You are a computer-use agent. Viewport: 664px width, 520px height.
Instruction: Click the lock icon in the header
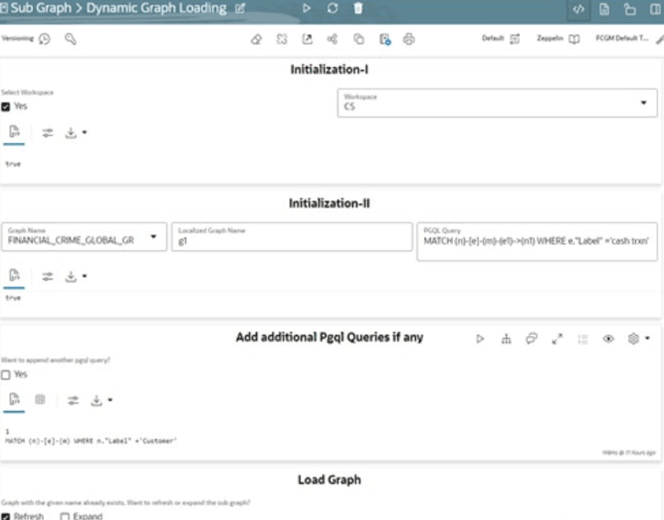tap(630, 9)
